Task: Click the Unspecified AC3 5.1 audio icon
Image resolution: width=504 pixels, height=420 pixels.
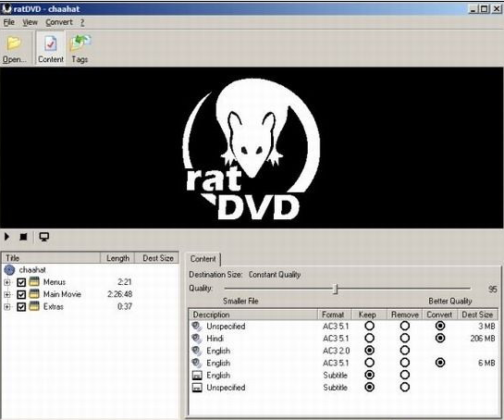Action: (197, 326)
